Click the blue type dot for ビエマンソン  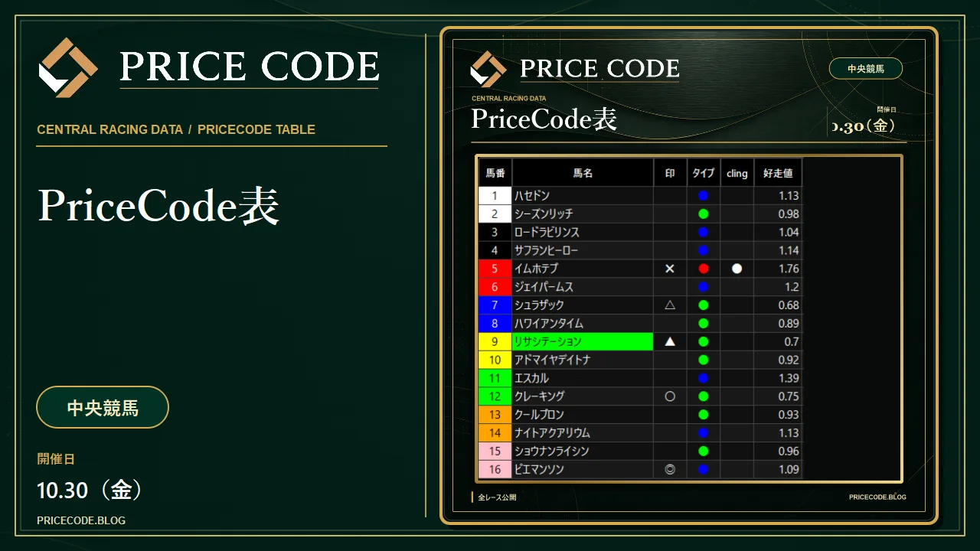pyautogui.click(x=704, y=469)
